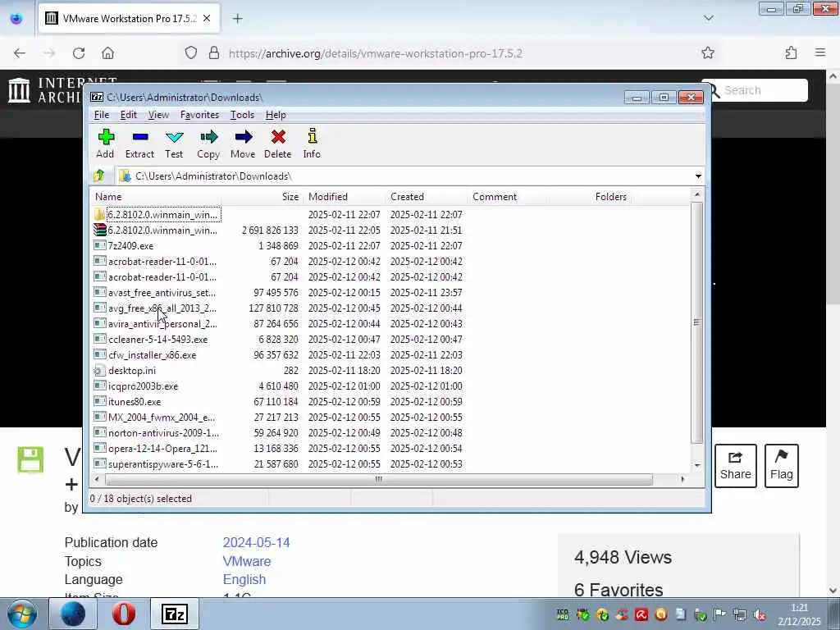The image size is (840, 630).
Task: Bookmark this page with the star icon
Action: click(x=708, y=52)
